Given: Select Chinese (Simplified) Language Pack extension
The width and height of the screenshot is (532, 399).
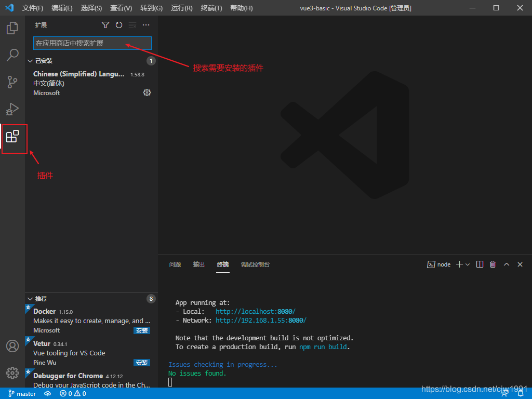Looking at the screenshot, I should pos(91,84).
